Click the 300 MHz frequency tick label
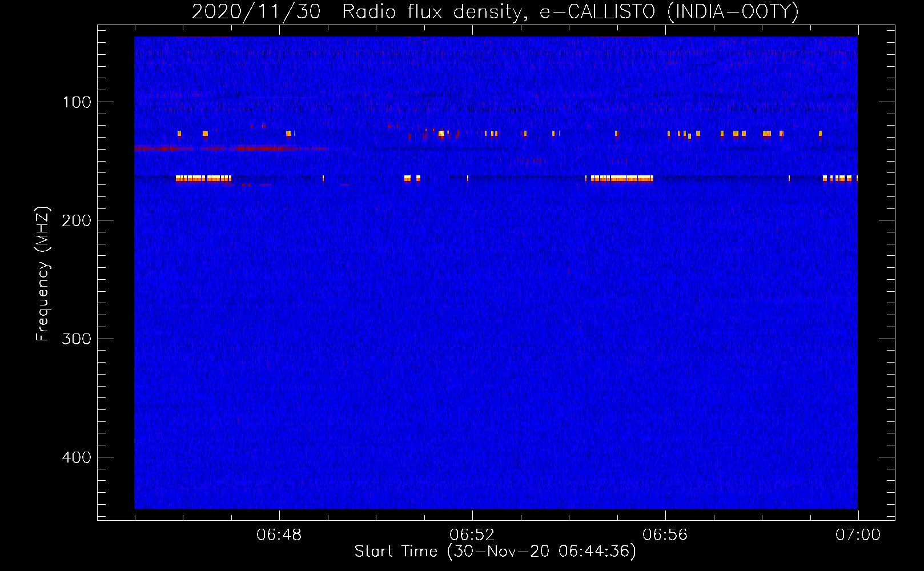This screenshot has height=571, width=924. (77, 339)
